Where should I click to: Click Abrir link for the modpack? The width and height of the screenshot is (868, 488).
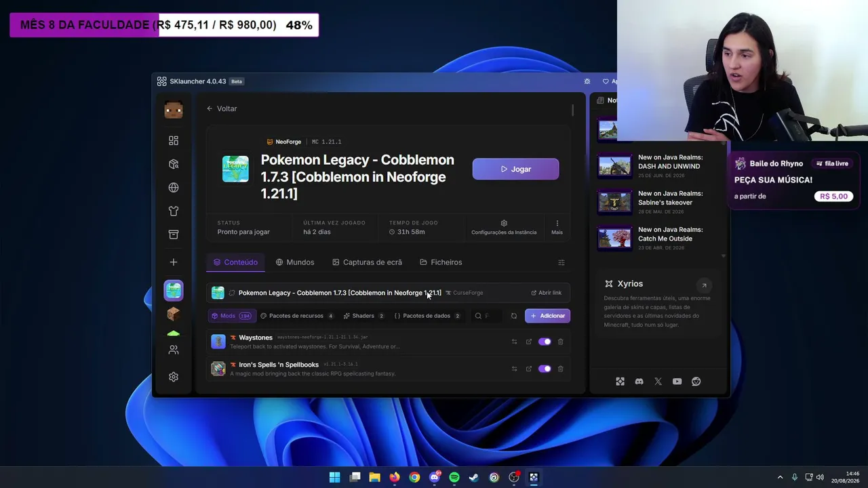click(546, 293)
